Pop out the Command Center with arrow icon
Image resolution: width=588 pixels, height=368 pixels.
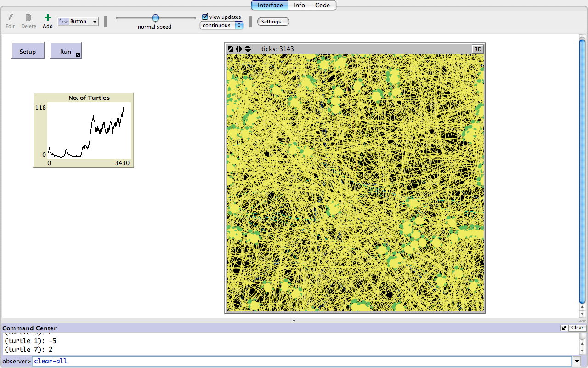point(564,328)
